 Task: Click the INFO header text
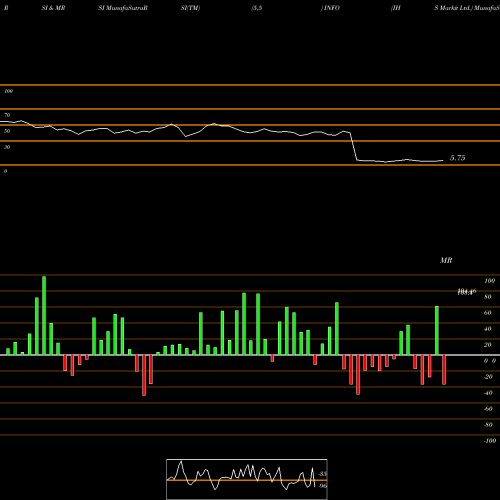[x=331, y=8]
